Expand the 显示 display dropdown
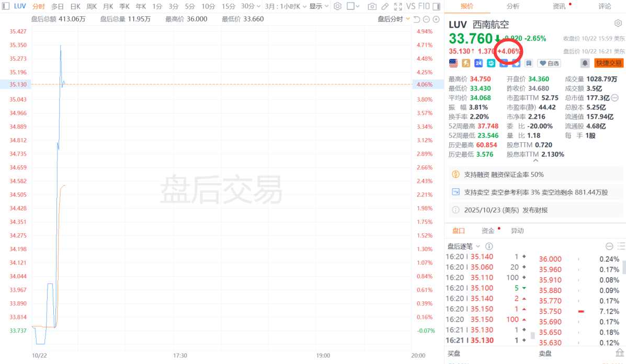This screenshot has width=626, height=364. tap(318, 6)
